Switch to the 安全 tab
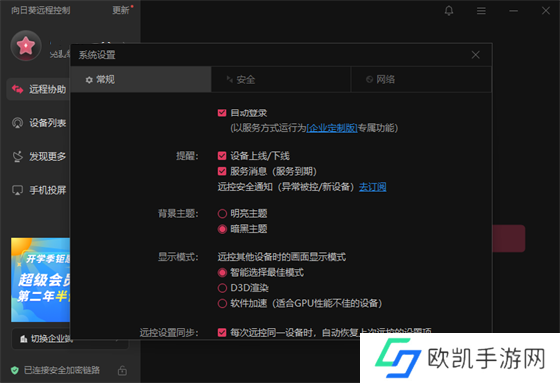The image size is (560, 383). pos(281,79)
